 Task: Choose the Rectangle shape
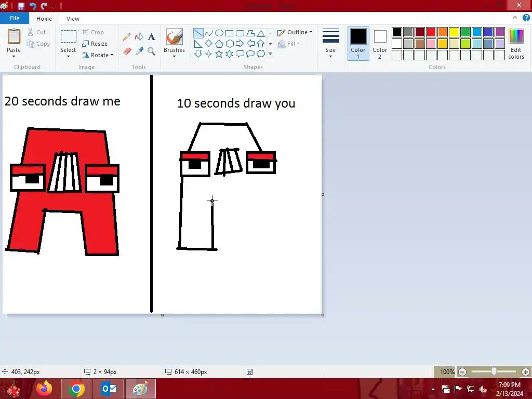(x=229, y=33)
